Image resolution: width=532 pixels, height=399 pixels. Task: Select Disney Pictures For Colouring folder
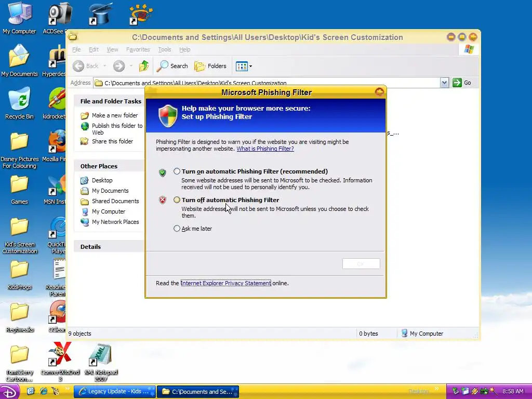coord(19,149)
